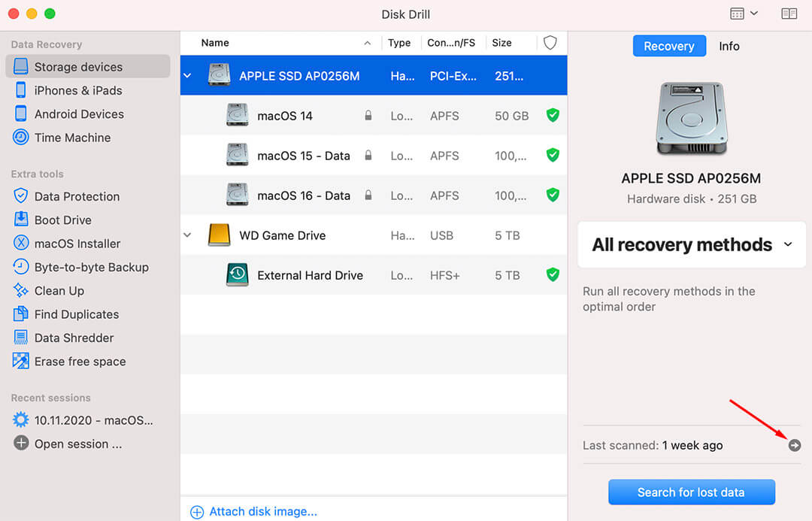
Task: Click the Boot Drive icon
Action: [x=21, y=219]
